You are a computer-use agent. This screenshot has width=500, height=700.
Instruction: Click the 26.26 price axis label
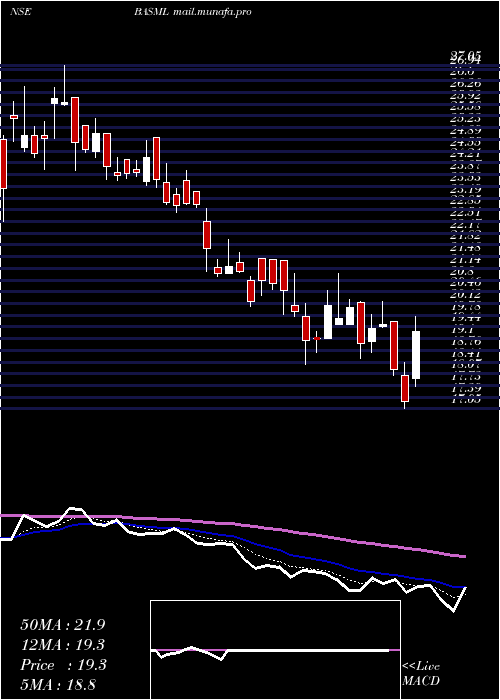tap(466, 83)
